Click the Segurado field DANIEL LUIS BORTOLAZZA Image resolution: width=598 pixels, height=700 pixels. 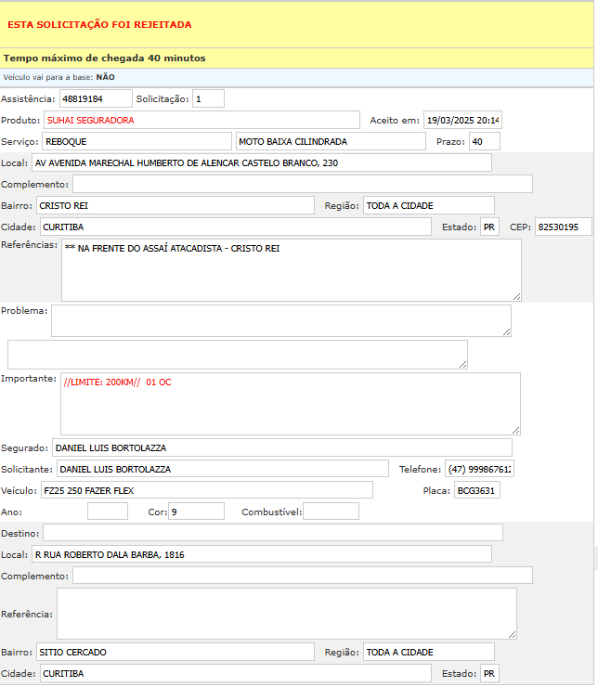282,447
